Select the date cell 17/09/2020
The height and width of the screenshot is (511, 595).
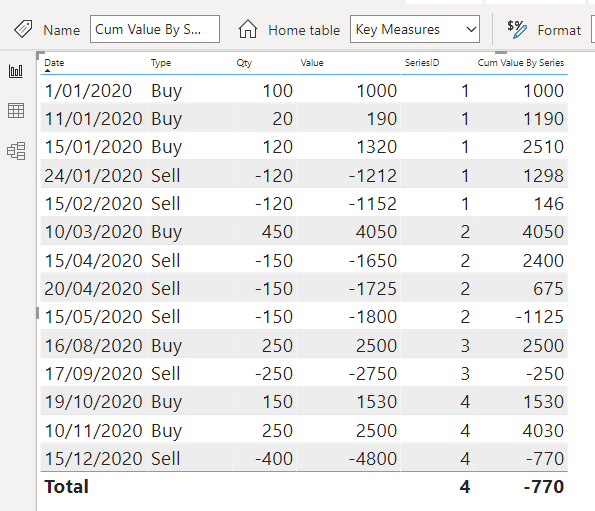point(93,374)
